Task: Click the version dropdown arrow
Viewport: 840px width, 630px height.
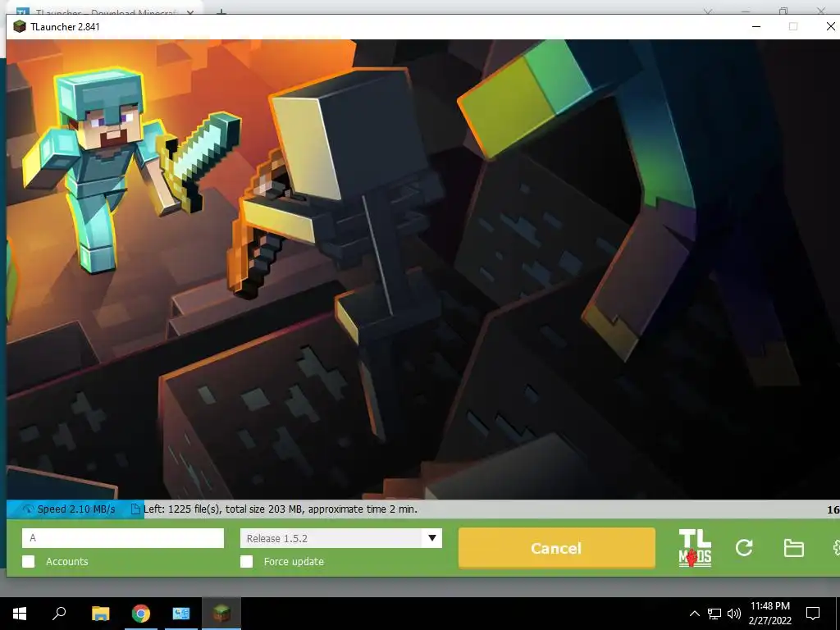Action: pos(431,538)
